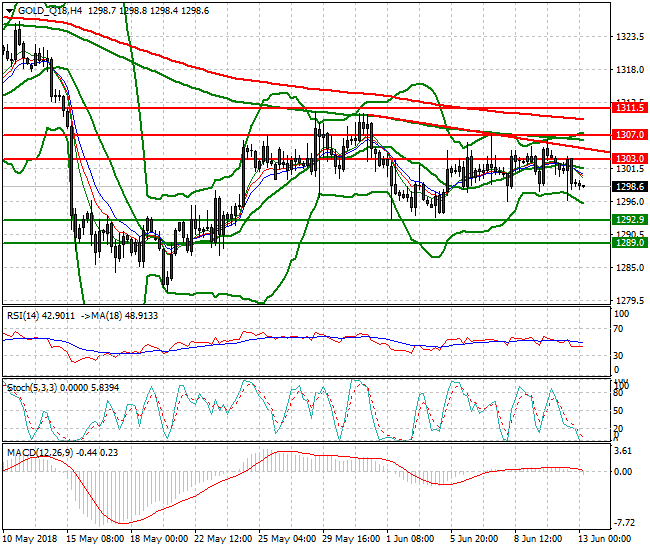The height and width of the screenshot is (550, 650).
Task: Open the chart menu triangle beside GOLD_Q18
Action: point(10,11)
